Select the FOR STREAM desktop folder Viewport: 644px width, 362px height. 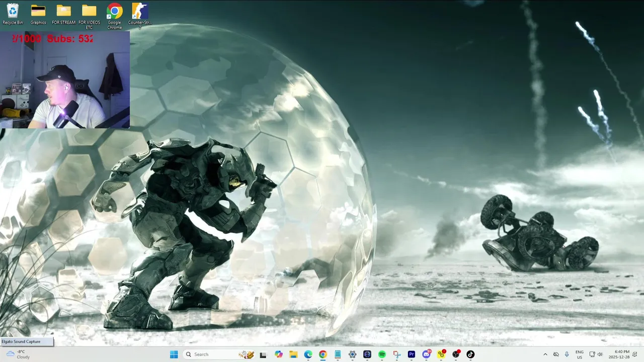pyautogui.click(x=63, y=14)
